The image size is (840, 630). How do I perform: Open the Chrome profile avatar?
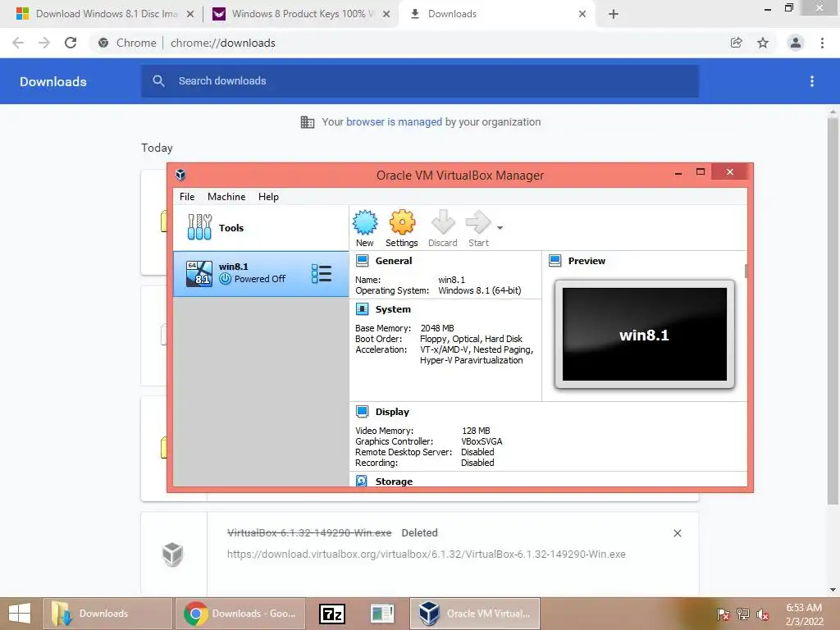click(796, 43)
